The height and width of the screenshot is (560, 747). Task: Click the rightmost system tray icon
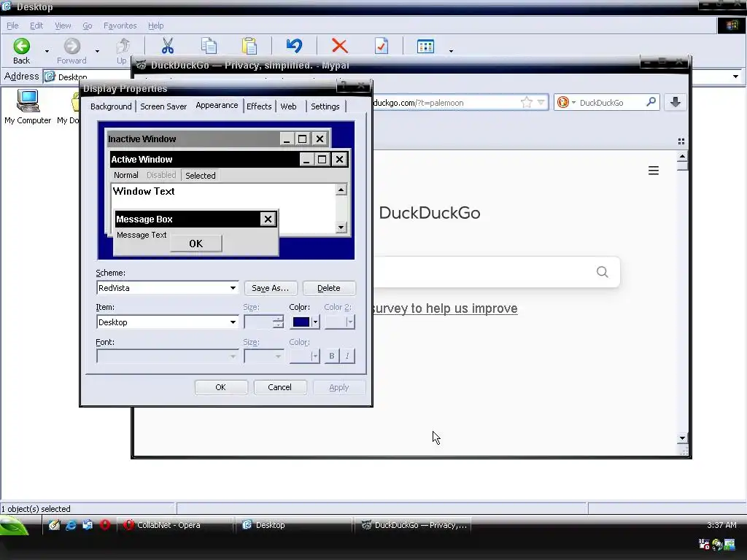click(729, 544)
